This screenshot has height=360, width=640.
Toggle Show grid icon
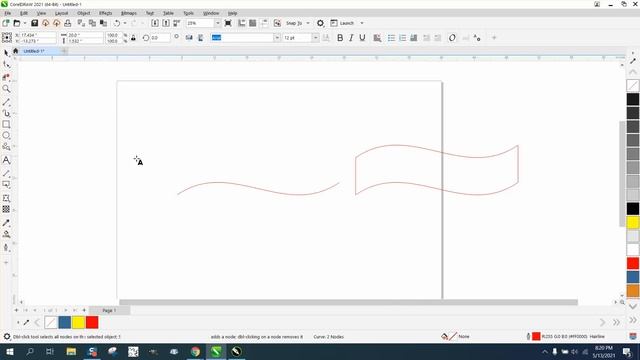click(253, 23)
